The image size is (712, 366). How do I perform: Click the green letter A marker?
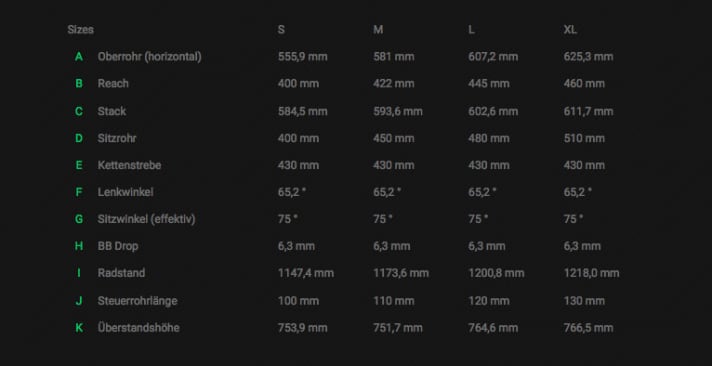coord(79,57)
